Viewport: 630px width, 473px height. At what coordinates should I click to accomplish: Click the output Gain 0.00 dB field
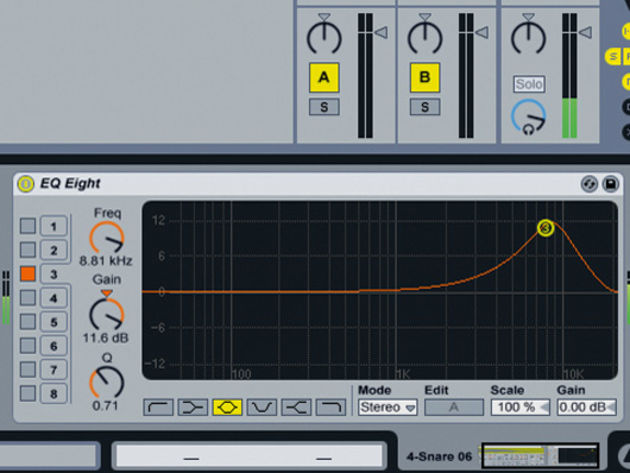[x=587, y=407]
